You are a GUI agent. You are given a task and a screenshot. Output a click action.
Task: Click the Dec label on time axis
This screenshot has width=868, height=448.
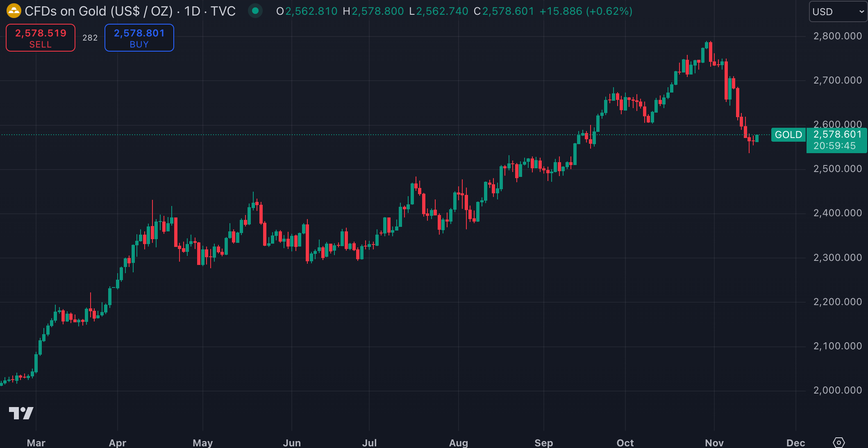pyautogui.click(x=796, y=443)
